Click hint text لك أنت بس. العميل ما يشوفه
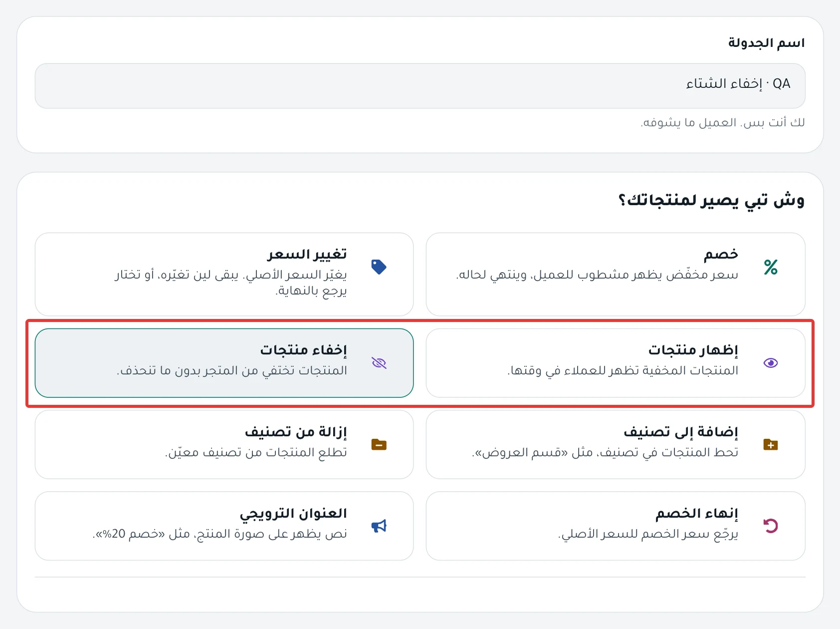This screenshot has width=840, height=629. tap(723, 122)
